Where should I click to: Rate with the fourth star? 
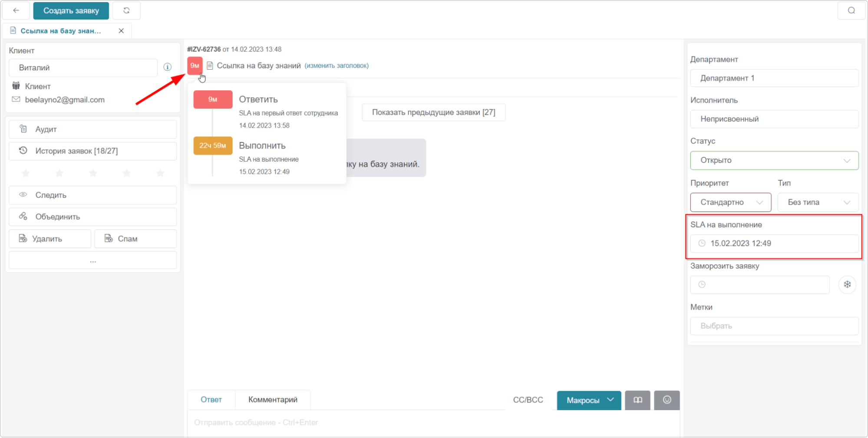(126, 173)
